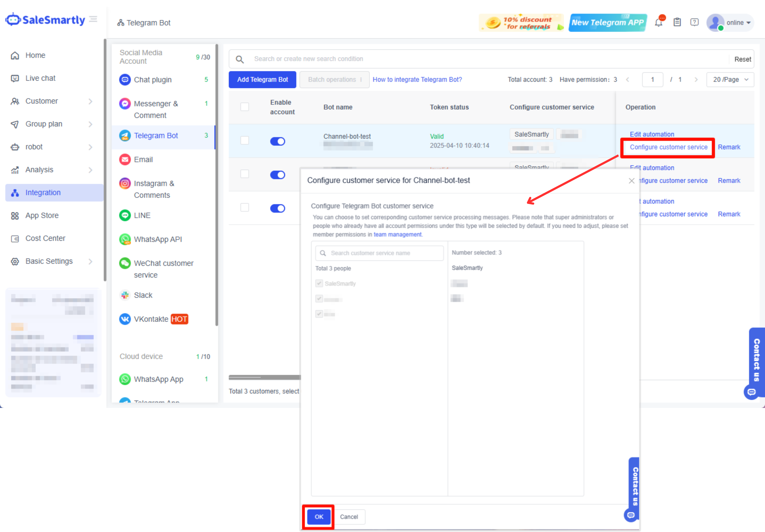Open the WhatsApp API channel icon
The image size is (765, 532).
[125, 239]
